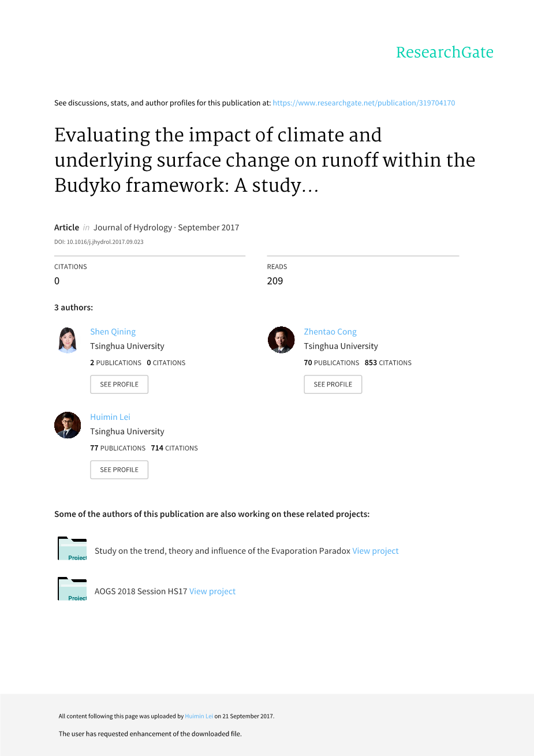Image resolution: width=534 pixels, height=756 pixels.
Task: Click the READS count 209
Action: click(275, 281)
